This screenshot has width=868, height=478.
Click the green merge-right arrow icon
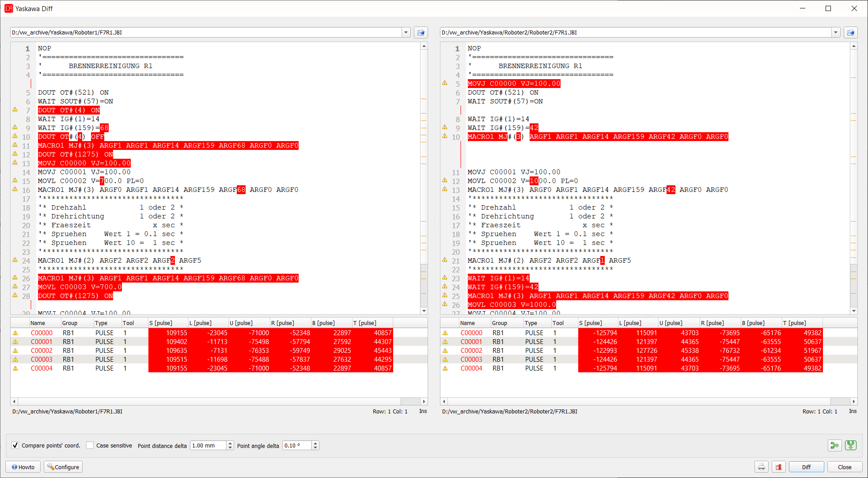[834, 445]
